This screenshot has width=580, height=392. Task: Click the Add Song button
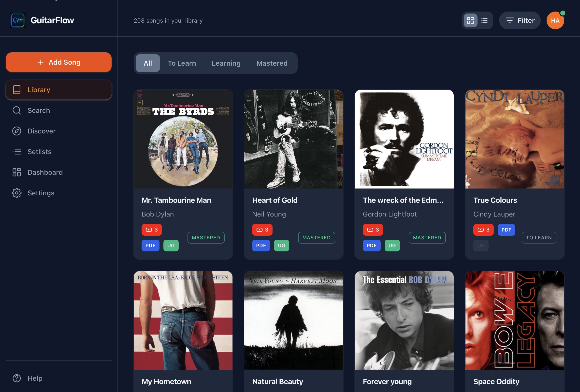click(x=59, y=62)
